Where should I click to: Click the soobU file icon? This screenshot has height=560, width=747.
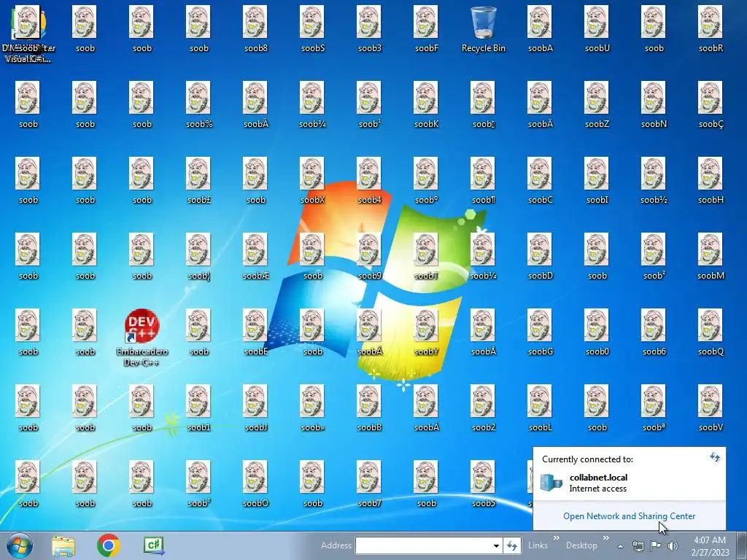(x=597, y=29)
